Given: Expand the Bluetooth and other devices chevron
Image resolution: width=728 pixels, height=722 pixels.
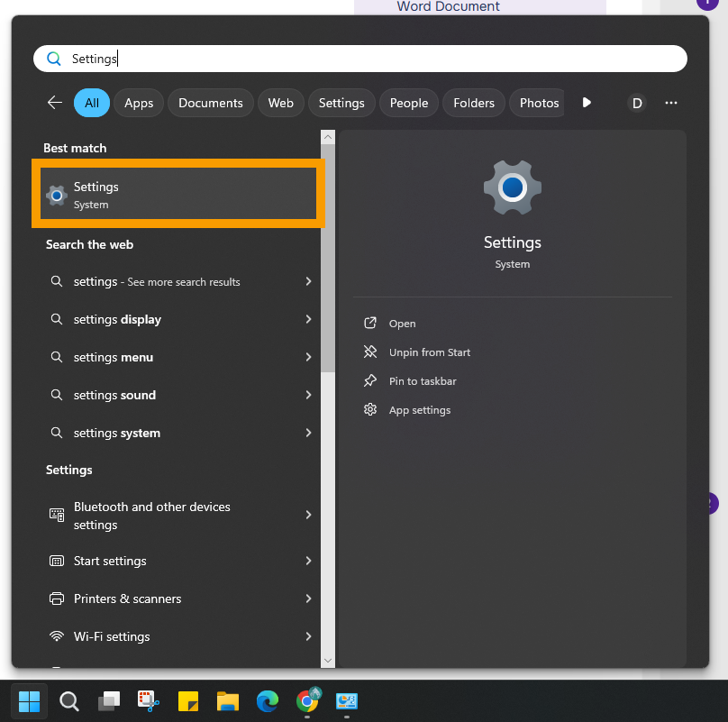Looking at the screenshot, I should tap(308, 515).
